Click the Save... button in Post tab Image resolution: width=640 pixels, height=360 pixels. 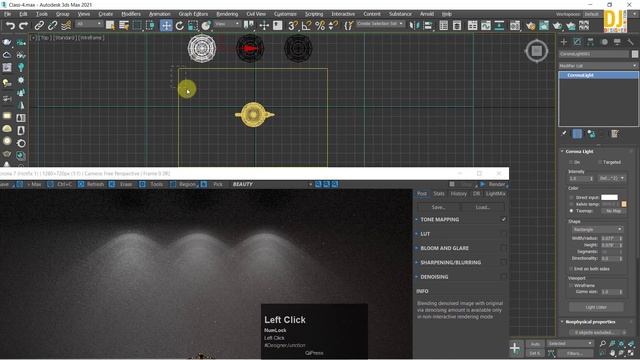click(x=438, y=207)
